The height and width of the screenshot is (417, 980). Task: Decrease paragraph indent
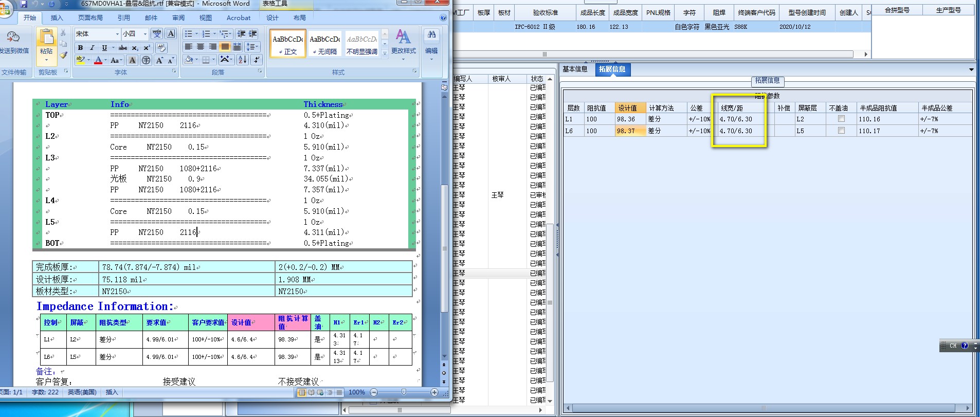241,33
